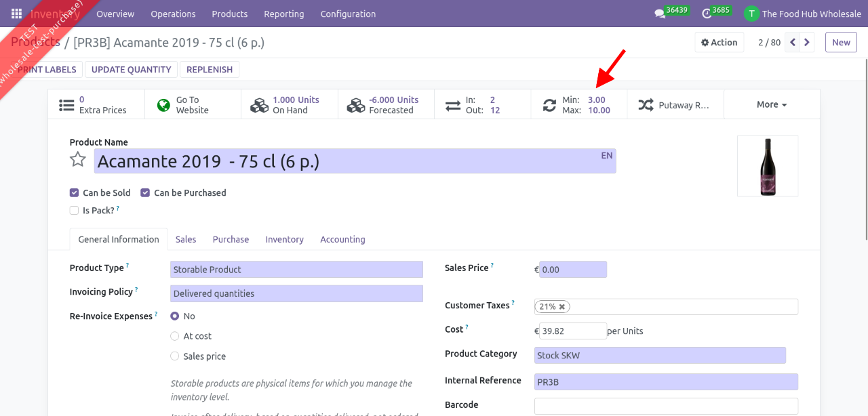Image resolution: width=868 pixels, height=416 pixels.
Task: Click the EN translation button
Action: click(x=606, y=155)
